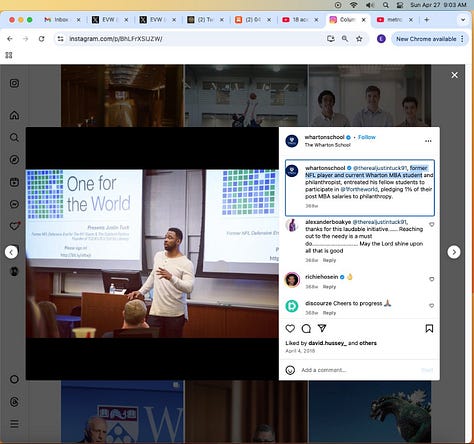
Task: Open Threads icon in sidebar
Action: (x=14, y=402)
